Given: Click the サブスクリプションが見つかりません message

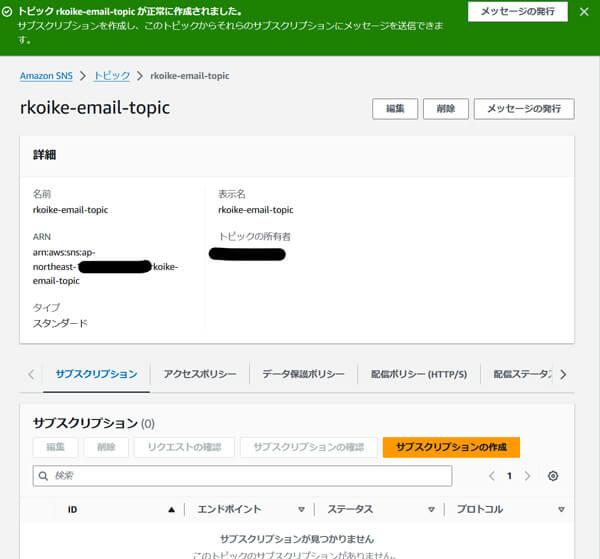Looking at the screenshot, I should (297, 539).
